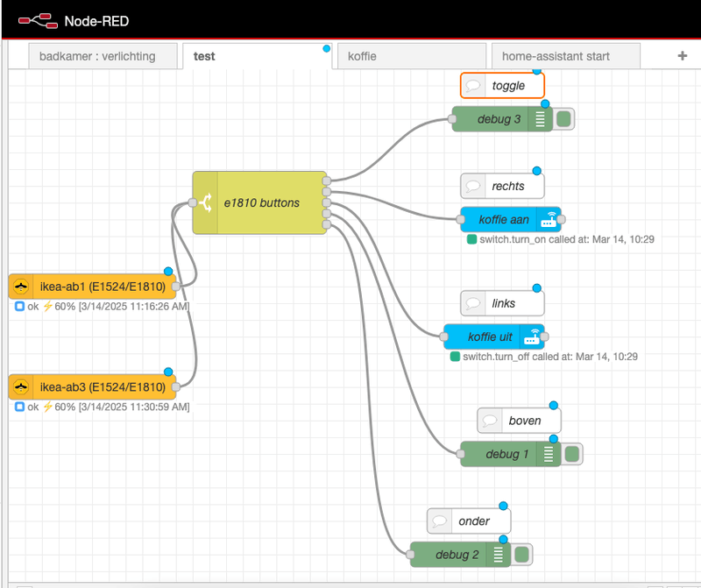Screen dimensions: 701x588
Task: Click the switch icon on e1810 buttons
Action: click(x=205, y=202)
